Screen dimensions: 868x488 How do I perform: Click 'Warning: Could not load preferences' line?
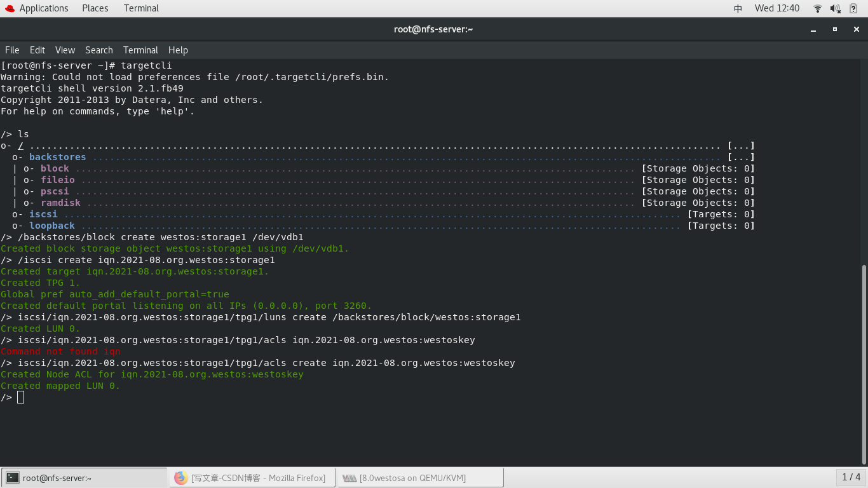click(x=195, y=77)
